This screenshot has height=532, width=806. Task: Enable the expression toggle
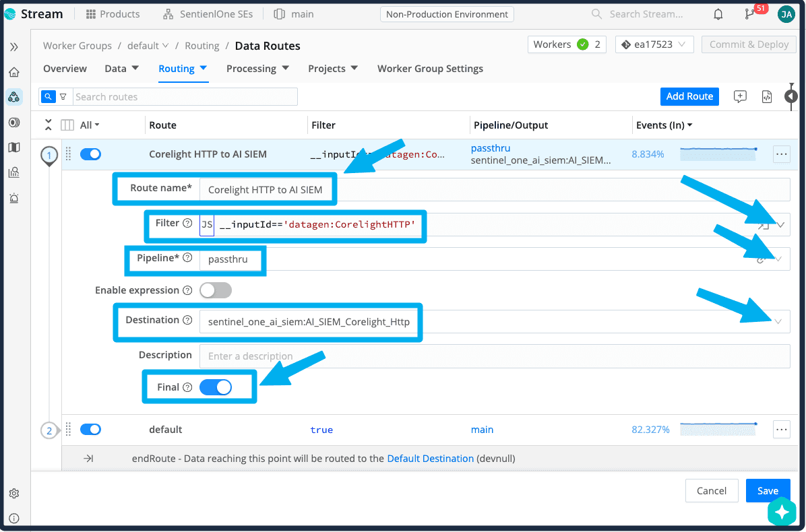pos(216,290)
